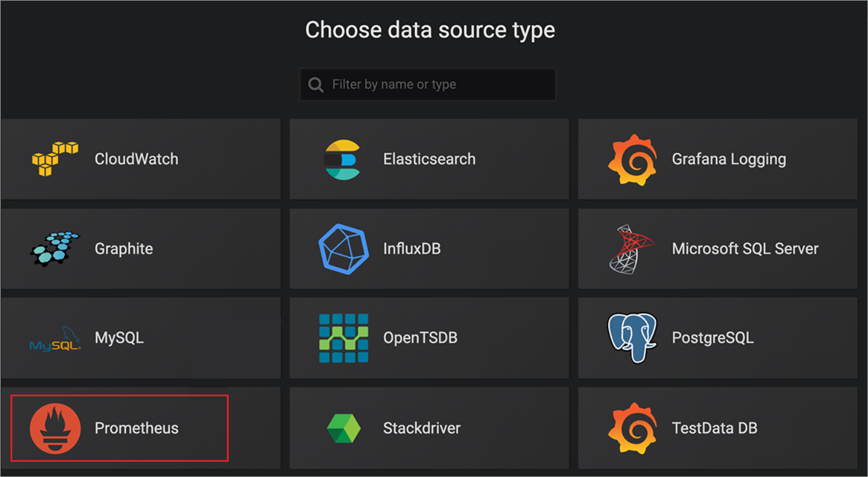Click the Elasticsearch logo icon
The image size is (868, 477).
pos(343,159)
